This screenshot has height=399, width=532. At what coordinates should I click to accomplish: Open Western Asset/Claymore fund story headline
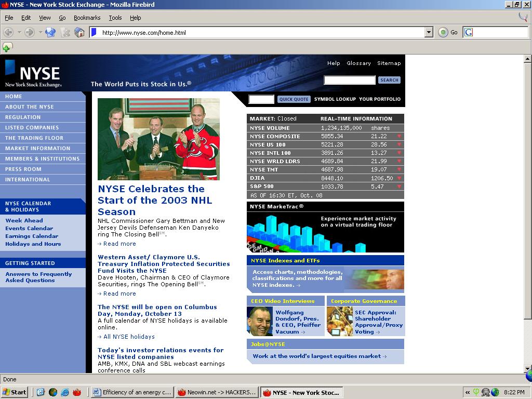(x=164, y=263)
